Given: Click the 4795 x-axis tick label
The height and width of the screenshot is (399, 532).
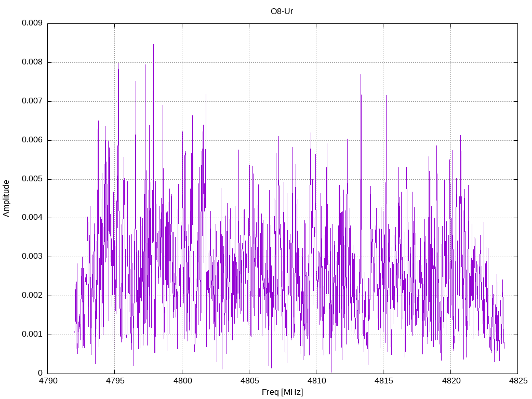Looking at the screenshot, I should click(115, 381).
